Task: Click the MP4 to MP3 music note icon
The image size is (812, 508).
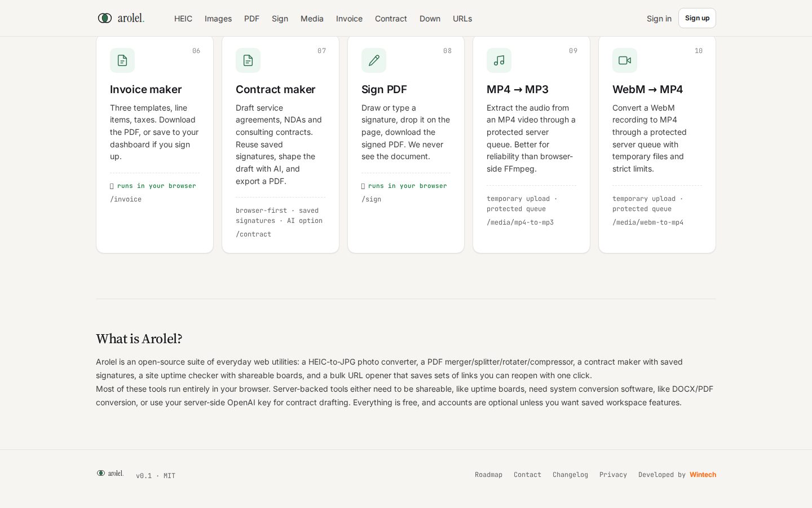Action: (x=499, y=60)
